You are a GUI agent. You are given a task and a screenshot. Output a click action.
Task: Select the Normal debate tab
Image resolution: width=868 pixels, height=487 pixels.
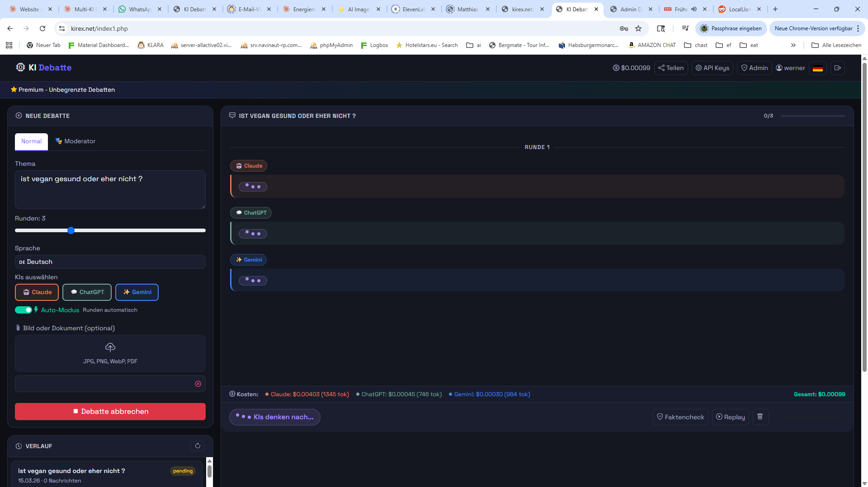point(31,141)
